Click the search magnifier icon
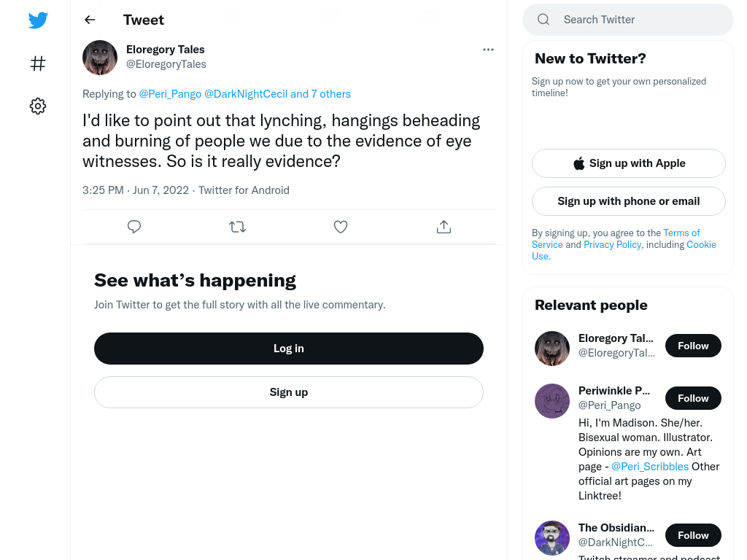The image size is (747, 560). [x=543, y=20]
